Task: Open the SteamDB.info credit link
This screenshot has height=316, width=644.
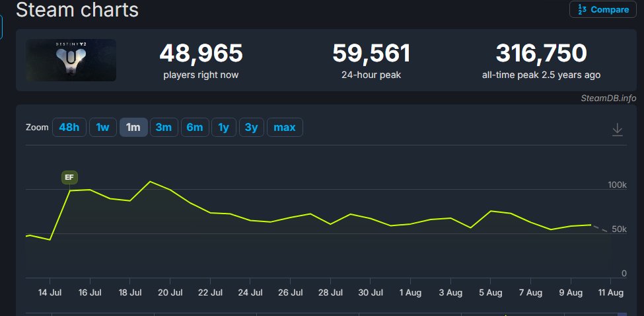Action: pyautogui.click(x=608, y=99)
